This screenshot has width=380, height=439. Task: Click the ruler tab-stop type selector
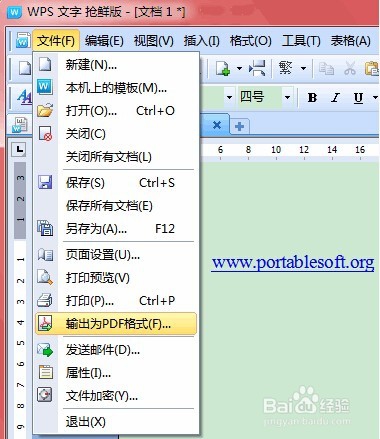tap(20, 149)
